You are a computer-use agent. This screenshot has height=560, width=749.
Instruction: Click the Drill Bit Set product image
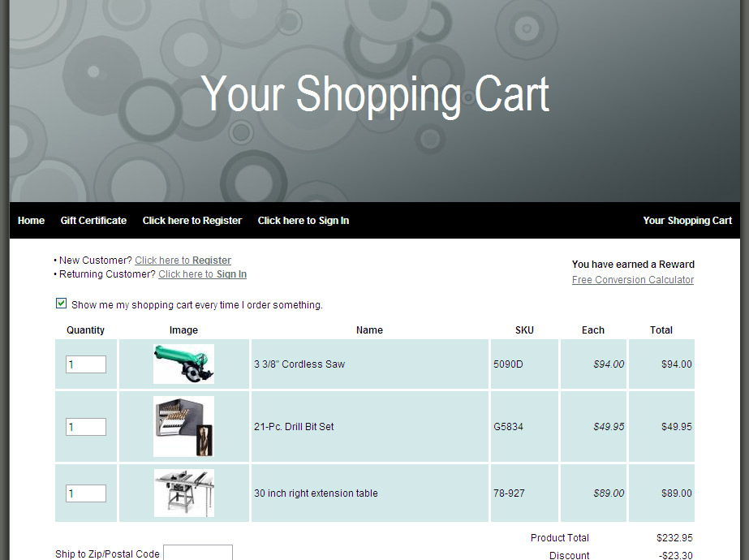point(183,427)
